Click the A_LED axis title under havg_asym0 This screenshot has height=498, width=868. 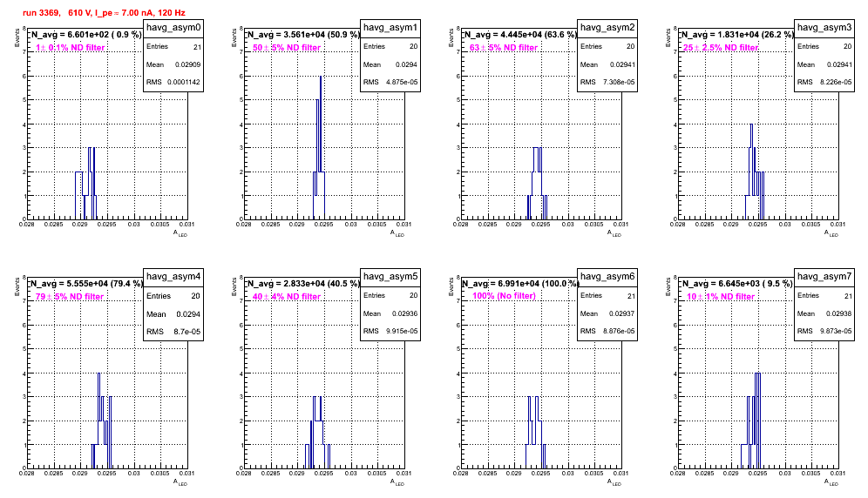[x=180, y=233]
